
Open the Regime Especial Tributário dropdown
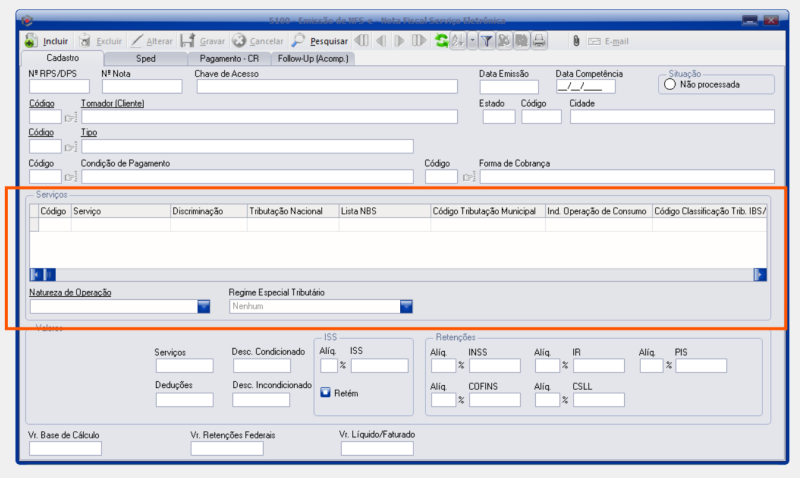coord(406,307)
